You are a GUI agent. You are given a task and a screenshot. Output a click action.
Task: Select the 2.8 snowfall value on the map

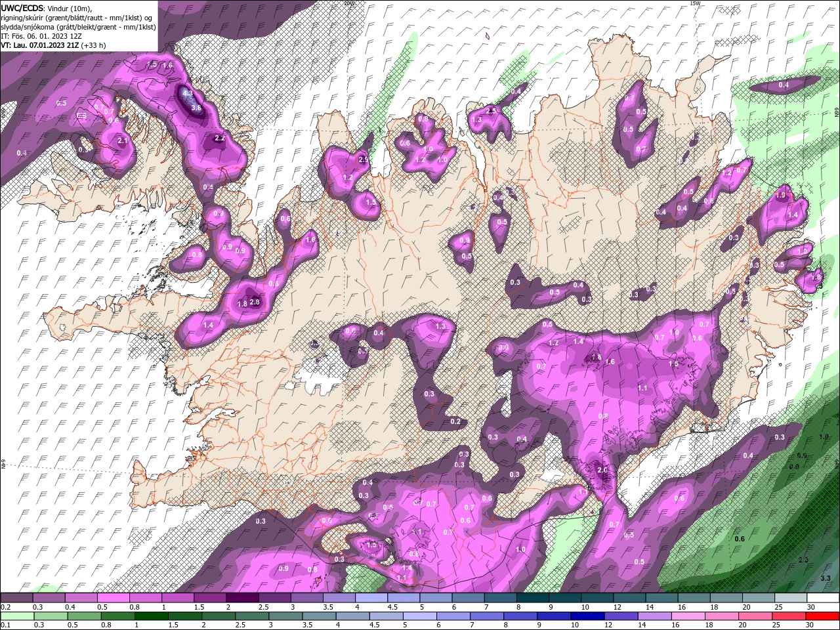(x=255, y=302)
